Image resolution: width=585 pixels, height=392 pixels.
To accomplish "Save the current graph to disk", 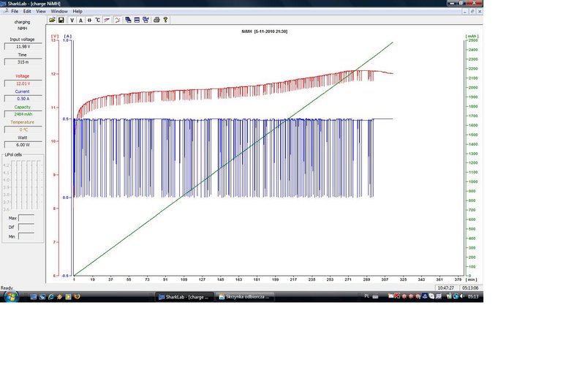I will 61,20.
